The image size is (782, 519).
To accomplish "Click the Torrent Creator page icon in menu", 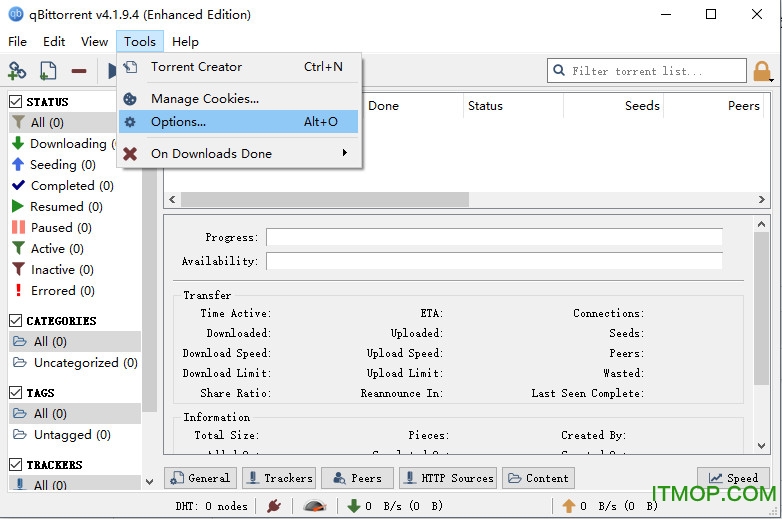I will 130,66.
